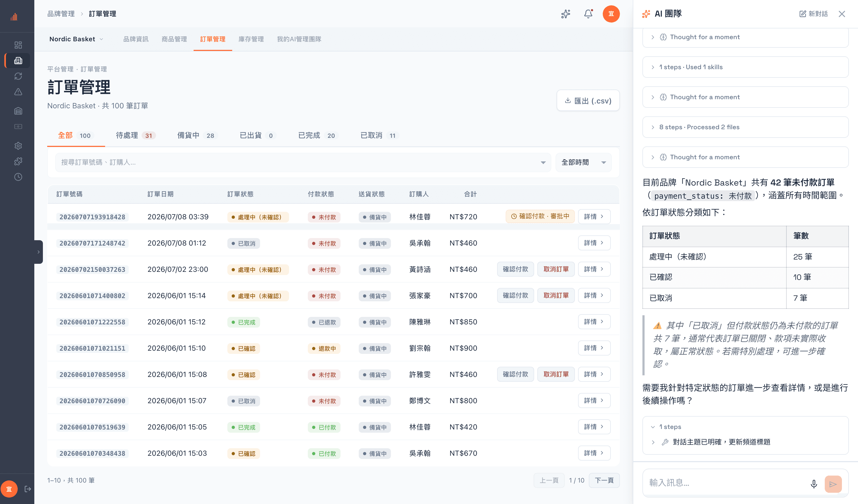Open the warehouse icon in sidebar

[x=18, y=111]
